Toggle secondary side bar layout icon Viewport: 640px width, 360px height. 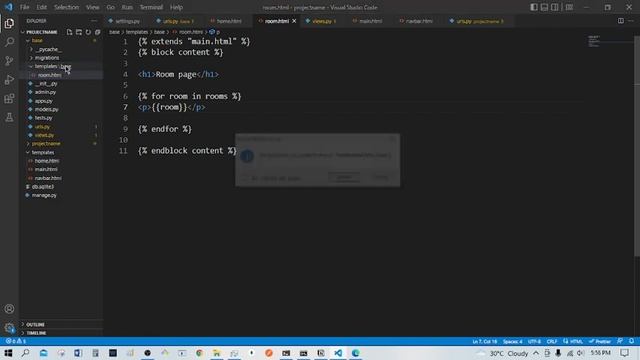tap(555, 7)
